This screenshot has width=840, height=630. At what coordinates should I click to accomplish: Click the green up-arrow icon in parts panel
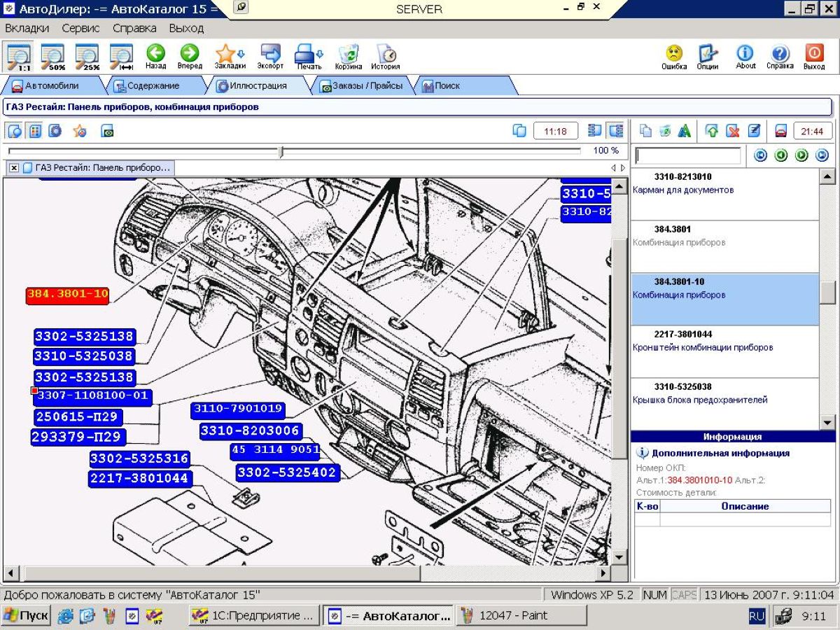pos(713,131)
